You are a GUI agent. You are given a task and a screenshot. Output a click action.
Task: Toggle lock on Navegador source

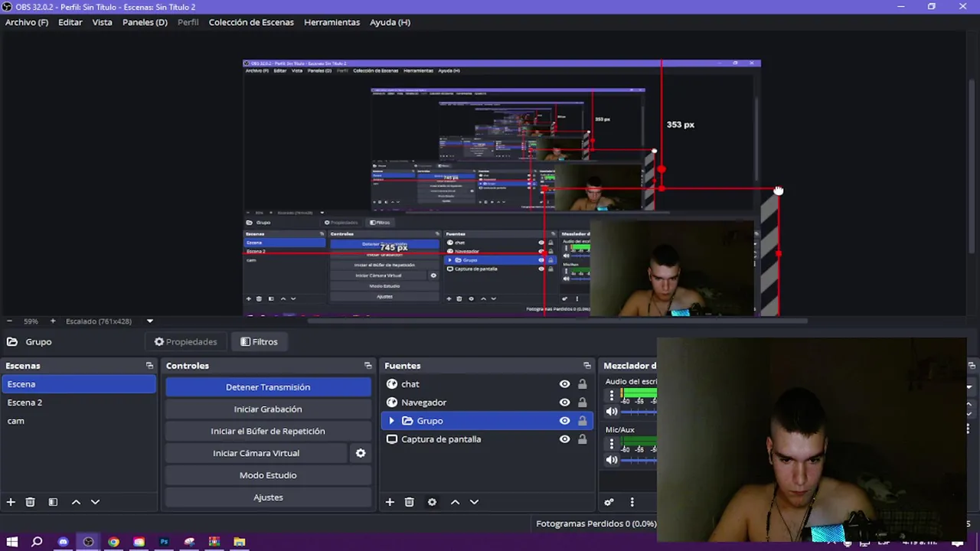point(583,403)
